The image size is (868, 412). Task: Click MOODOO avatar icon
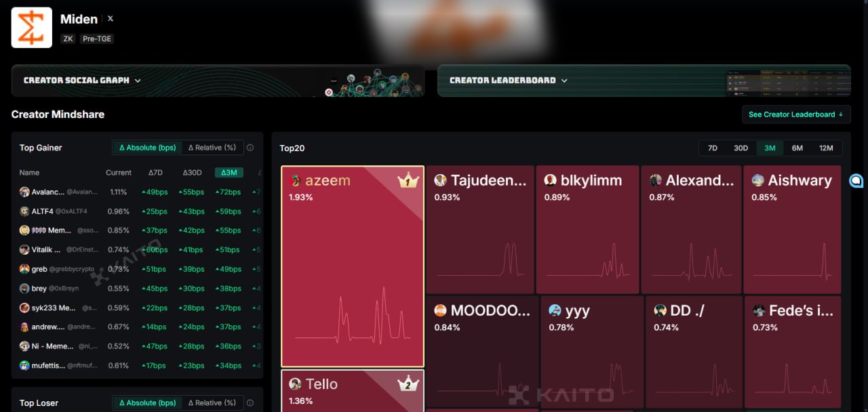tap(441, 310)
